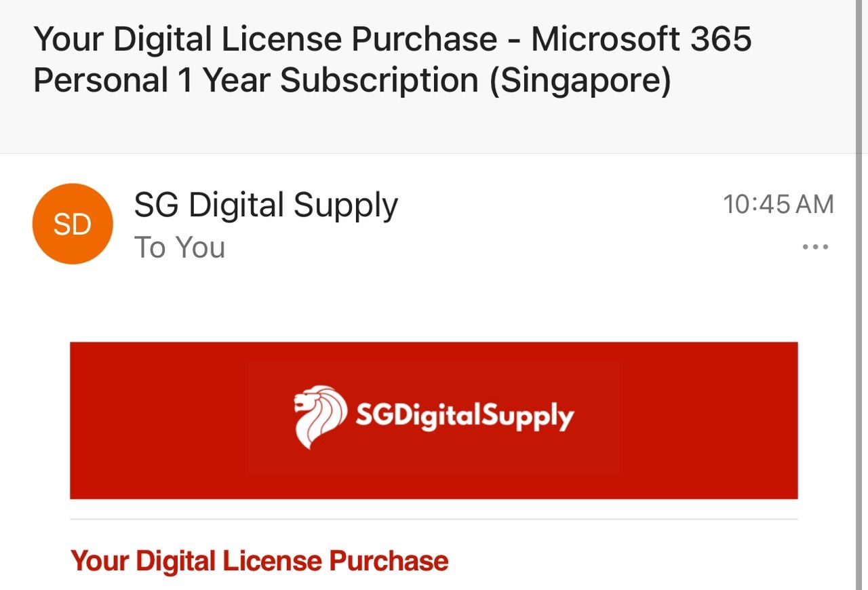Open the three-dot more options menu
Screen dimensions: 868x590
815,248
